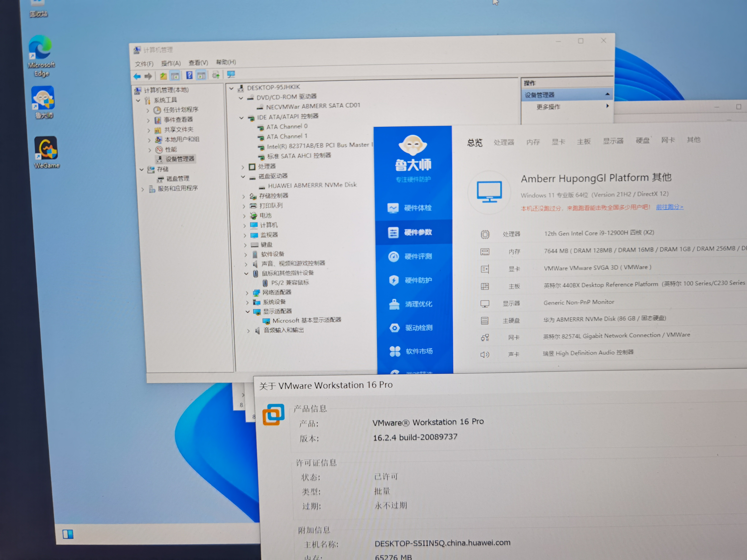
Task: Click the graphics card (显卡) icon in overview
Action: coord(485,269)
